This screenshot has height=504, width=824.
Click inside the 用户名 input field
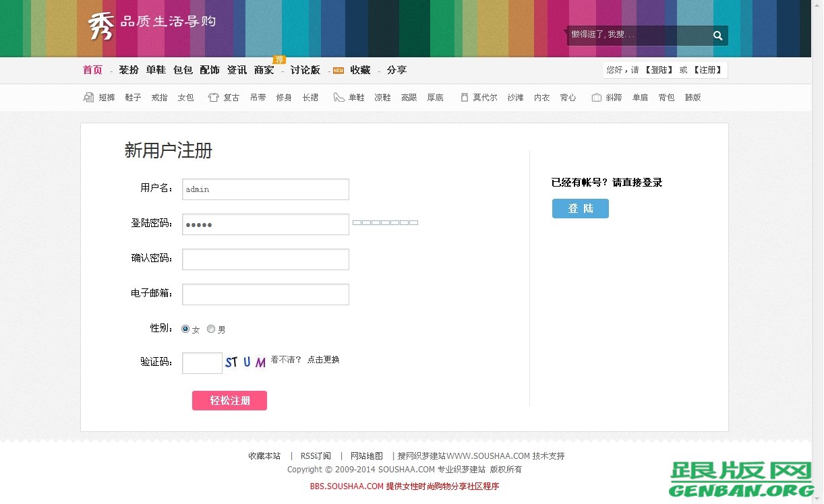point(265,189)
